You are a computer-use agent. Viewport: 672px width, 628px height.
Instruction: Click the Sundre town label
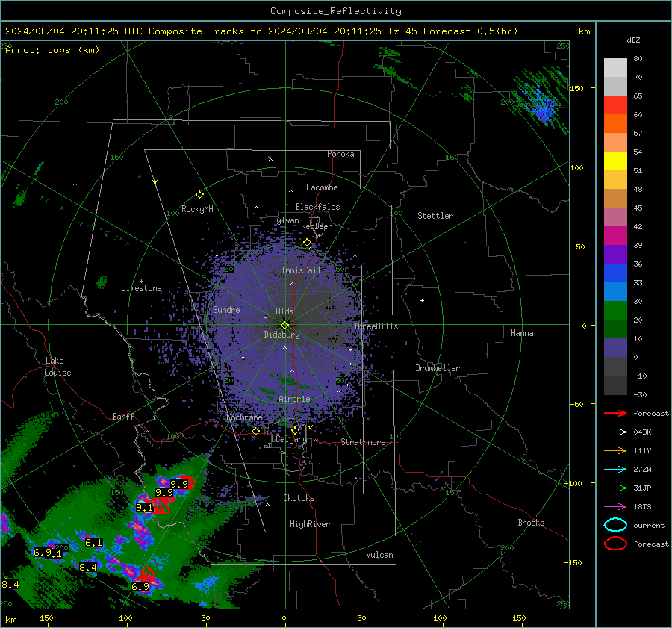pyautogui.click(x=226, y=310)
